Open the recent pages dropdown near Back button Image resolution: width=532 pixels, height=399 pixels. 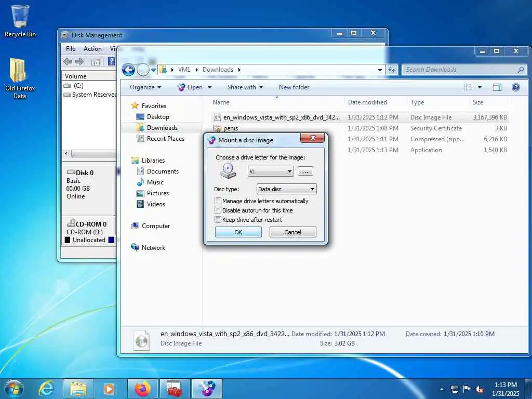point(153,70)
